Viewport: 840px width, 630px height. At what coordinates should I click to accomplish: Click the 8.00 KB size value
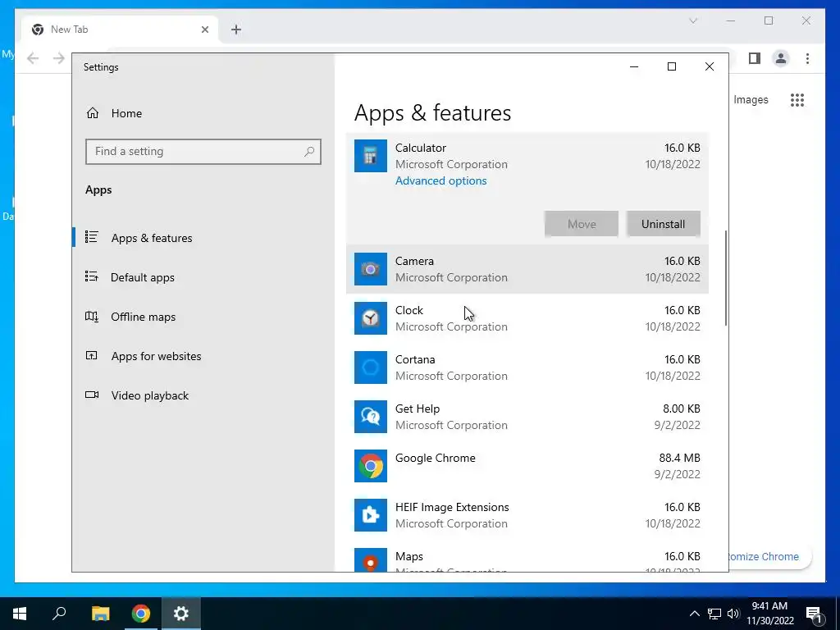click(682, 409)
